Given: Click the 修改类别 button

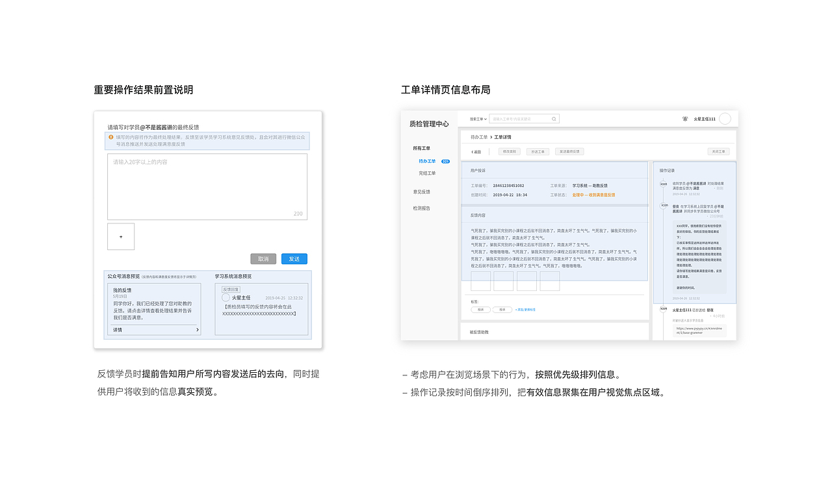Looking at the screenshot, I should (510, 150).
